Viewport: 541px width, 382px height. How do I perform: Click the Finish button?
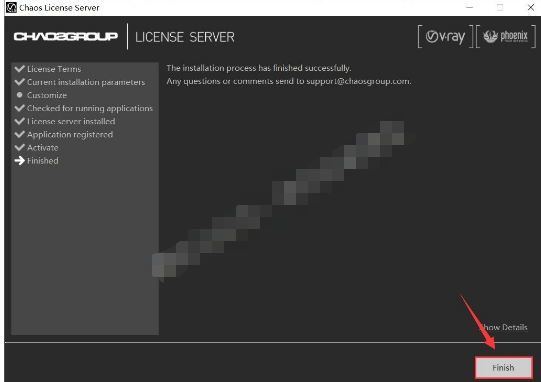coord(503,368)
